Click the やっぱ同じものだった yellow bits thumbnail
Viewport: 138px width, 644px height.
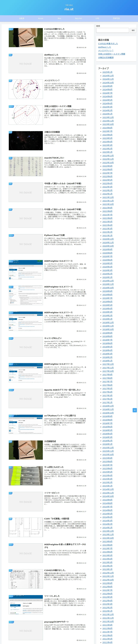[x=26, y=476]
